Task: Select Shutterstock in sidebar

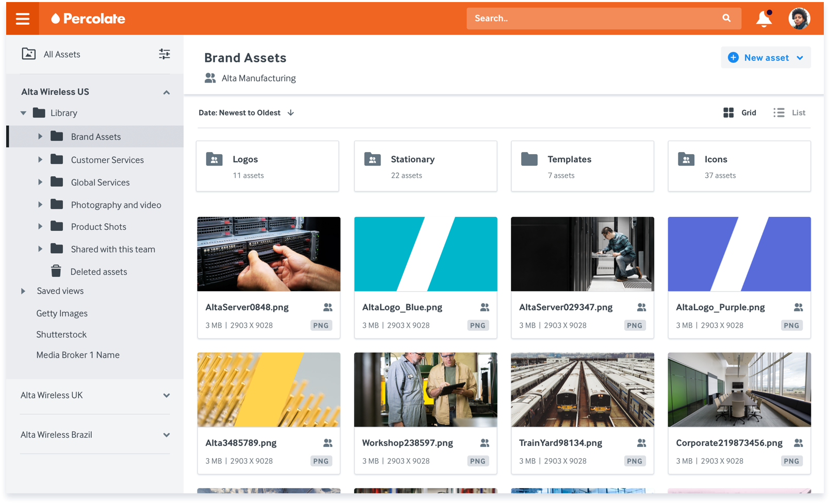Action: click(61, 334)
